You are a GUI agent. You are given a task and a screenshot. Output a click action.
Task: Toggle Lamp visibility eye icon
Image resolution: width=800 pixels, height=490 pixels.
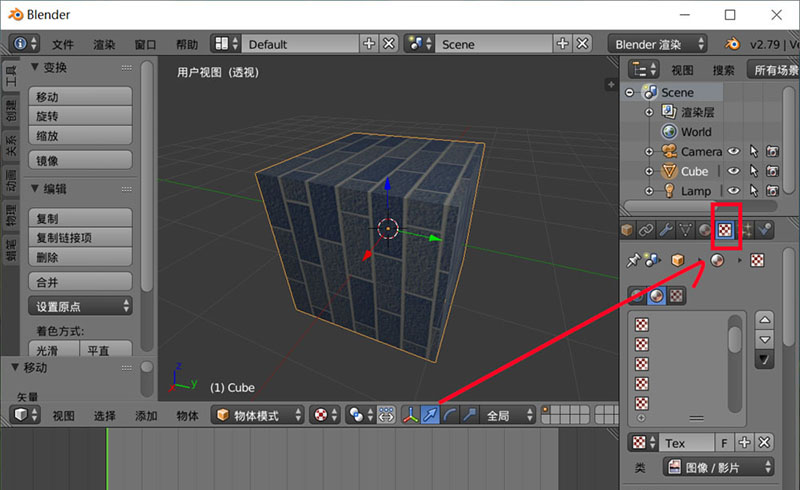click(x=734, y=190)
